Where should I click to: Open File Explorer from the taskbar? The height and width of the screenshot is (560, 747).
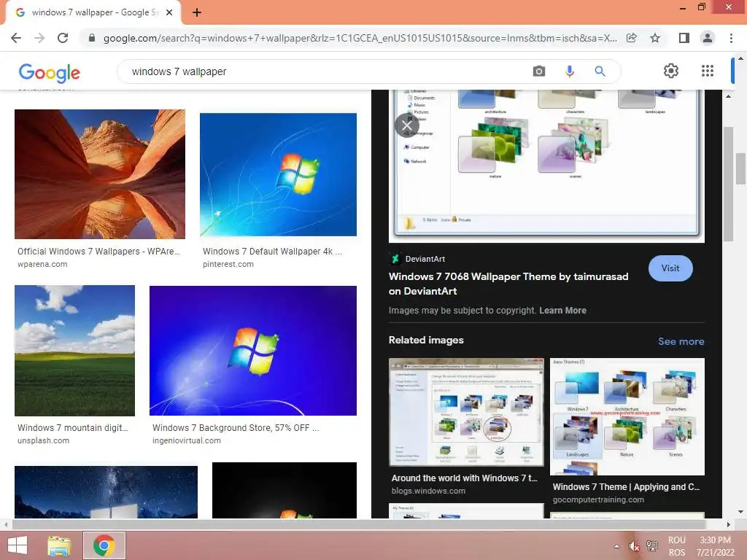point(59,545)
